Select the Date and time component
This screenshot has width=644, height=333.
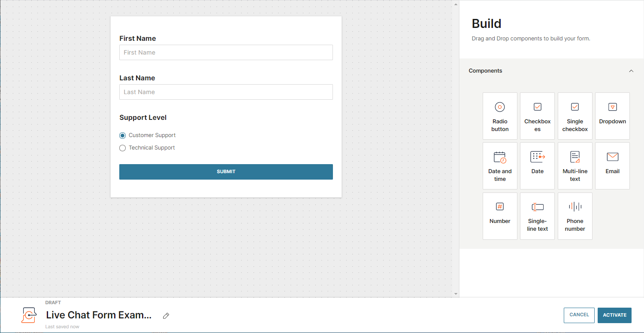coord(500,166)
